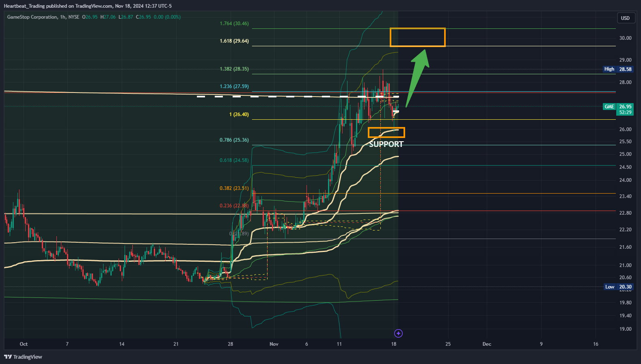Select the low value L26.87

point(126,17)
